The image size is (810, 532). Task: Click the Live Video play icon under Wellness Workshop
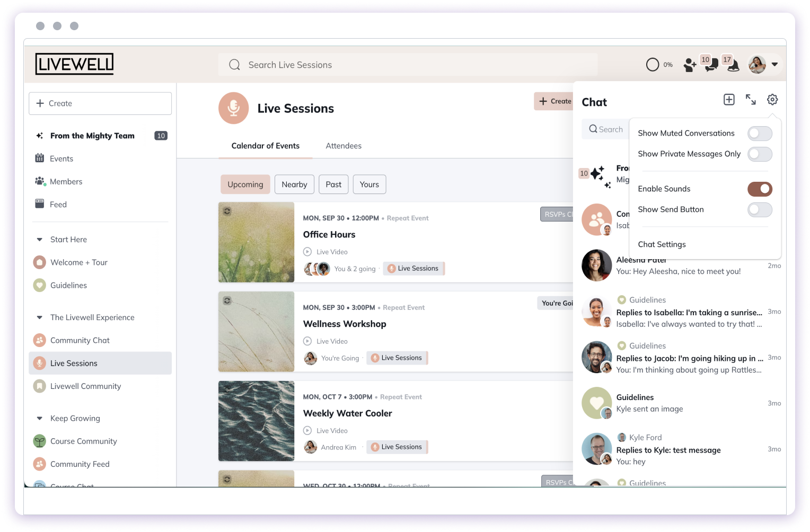(x=307, y=341)
